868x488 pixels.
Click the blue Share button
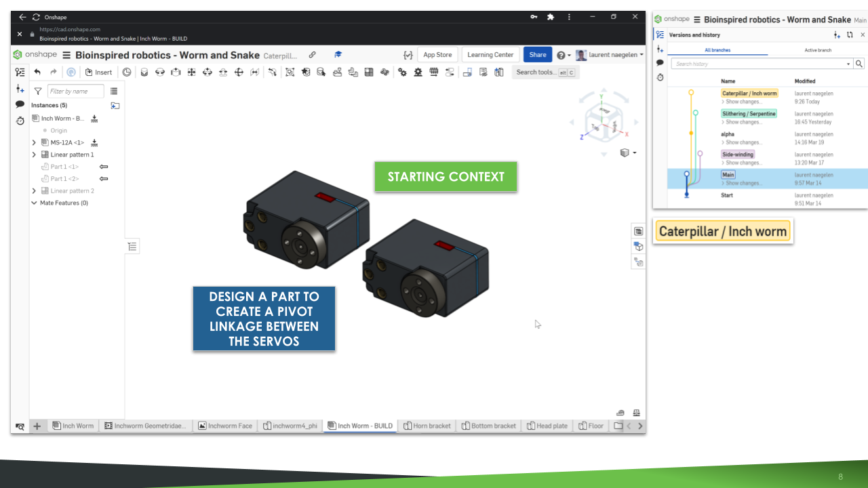[x=537, y=54]
